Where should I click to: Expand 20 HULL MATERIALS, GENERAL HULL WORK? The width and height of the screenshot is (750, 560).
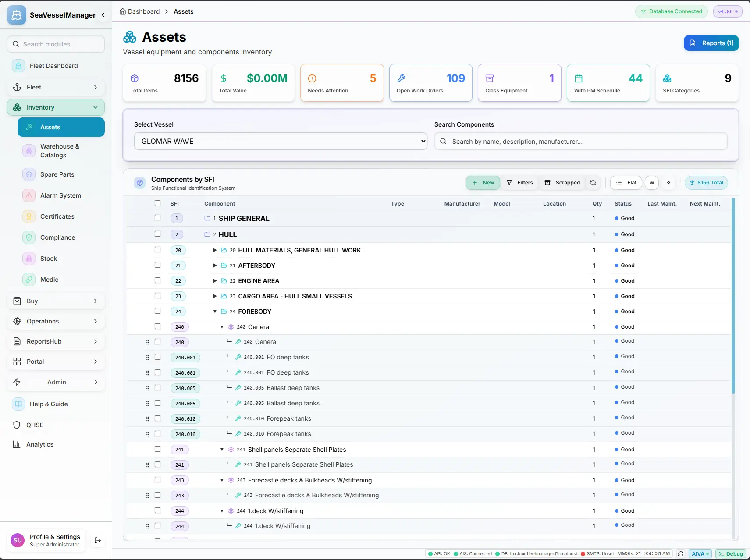[215, 250]
